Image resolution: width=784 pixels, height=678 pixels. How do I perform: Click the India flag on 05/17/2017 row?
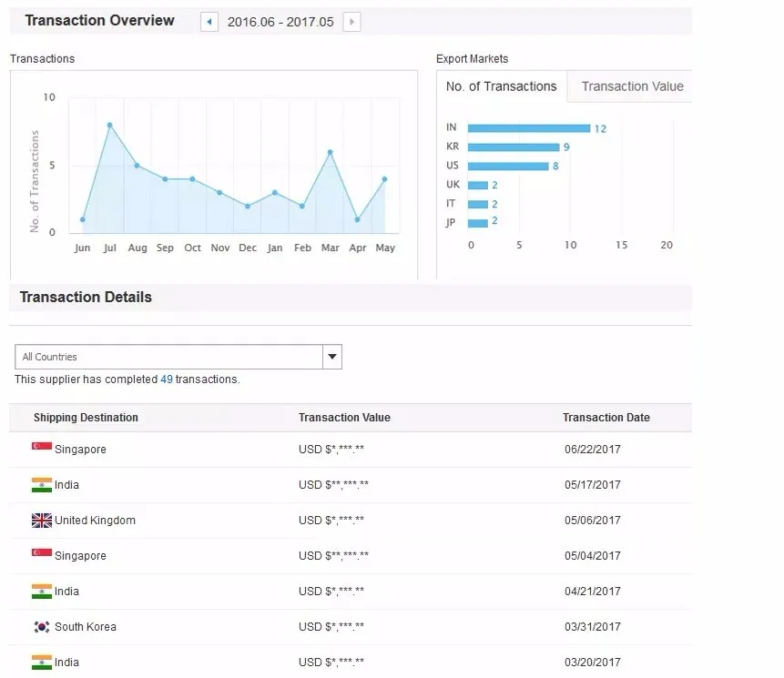[x=42, y=484]
